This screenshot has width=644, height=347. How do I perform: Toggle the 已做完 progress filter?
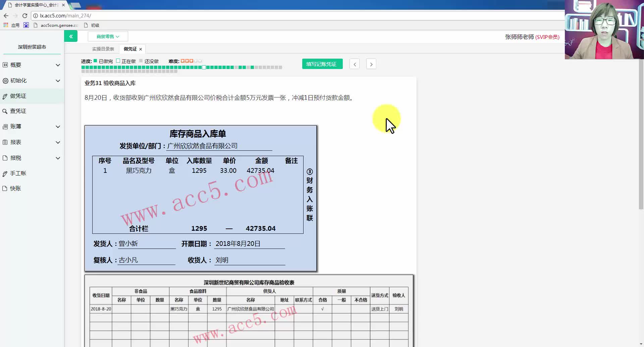95,61
